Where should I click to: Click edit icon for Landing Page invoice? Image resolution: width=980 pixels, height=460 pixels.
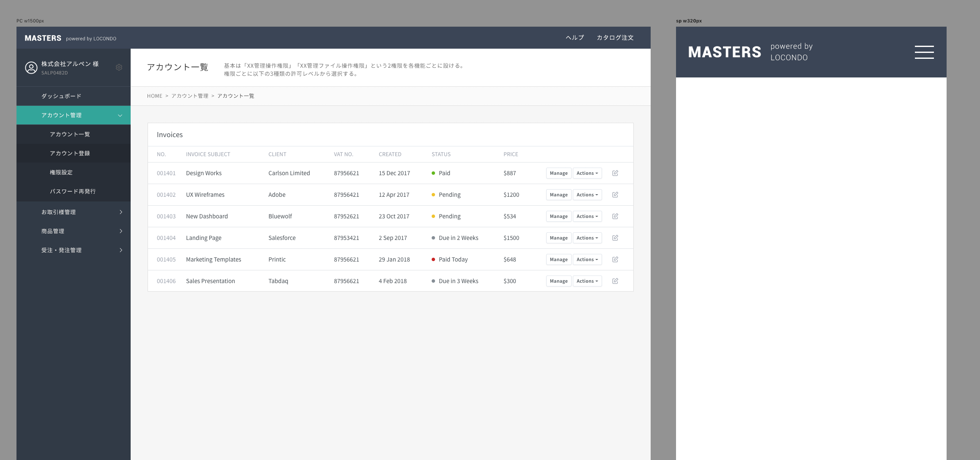point(615,238)
